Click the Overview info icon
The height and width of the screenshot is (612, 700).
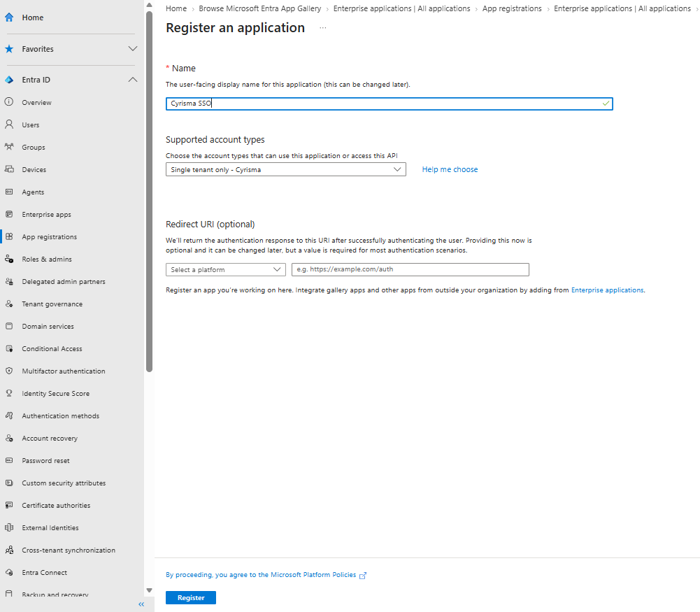pos(9,102)
